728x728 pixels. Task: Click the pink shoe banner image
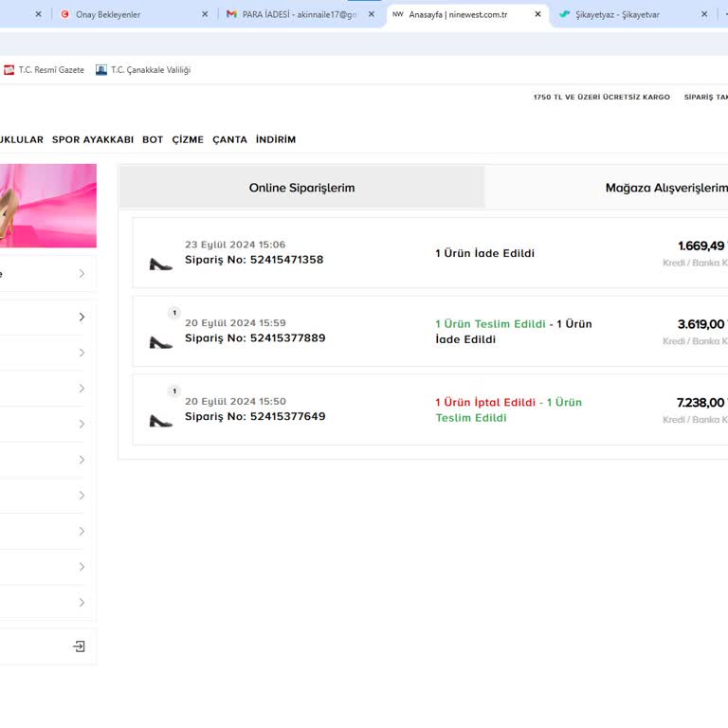[48, 205]
